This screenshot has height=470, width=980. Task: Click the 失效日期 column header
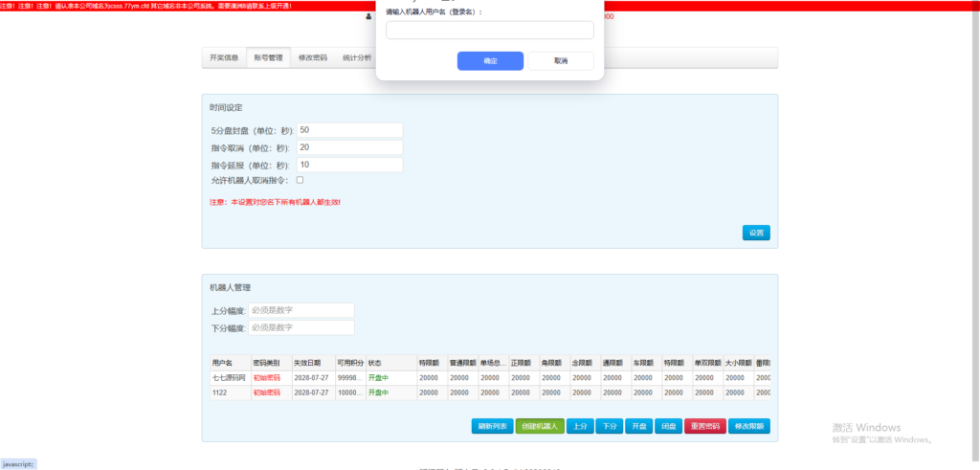313,363
